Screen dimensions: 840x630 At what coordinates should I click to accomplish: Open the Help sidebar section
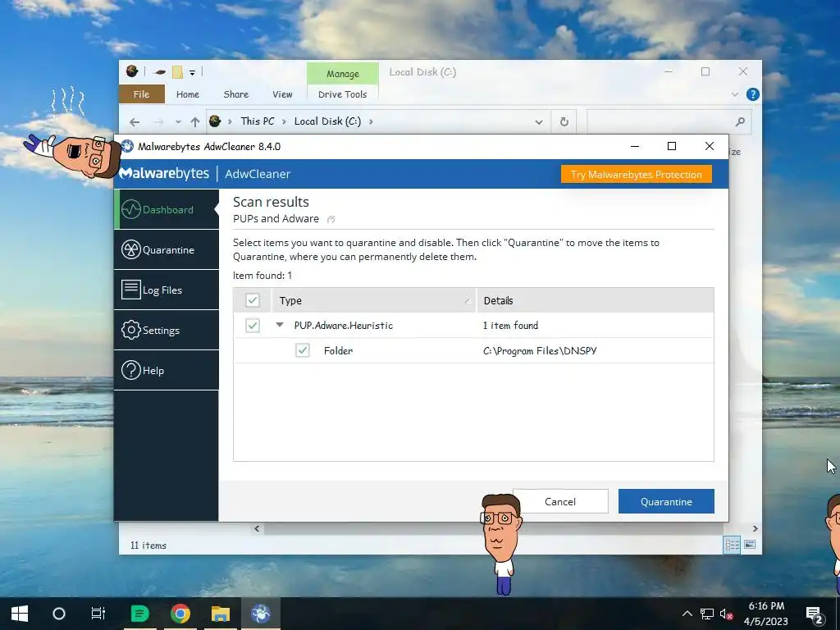click(x=167, y=370)
